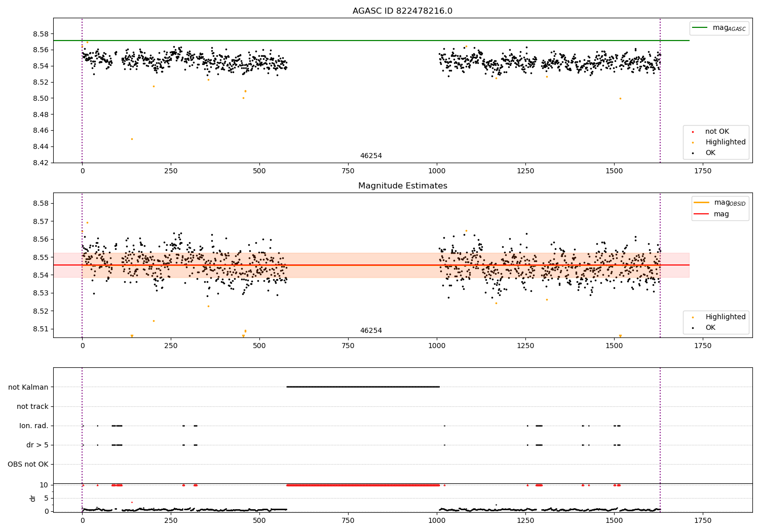Select the 'not Kalman' axis label
The width and height of the screenshot is (760, 532).
28,387
